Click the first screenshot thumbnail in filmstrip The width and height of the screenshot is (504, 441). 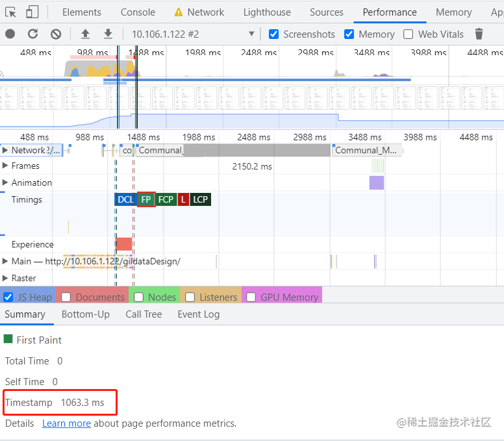pos(8,98)
